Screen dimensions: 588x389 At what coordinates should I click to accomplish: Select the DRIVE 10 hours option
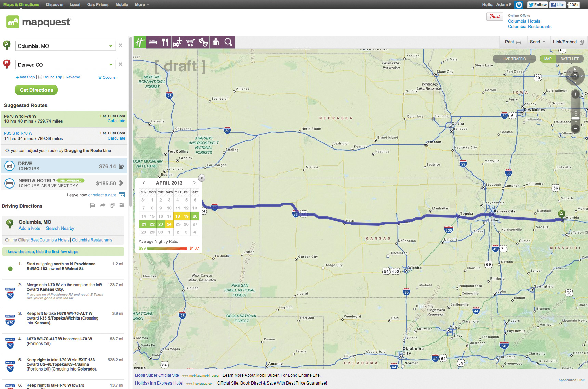point(64,166)
